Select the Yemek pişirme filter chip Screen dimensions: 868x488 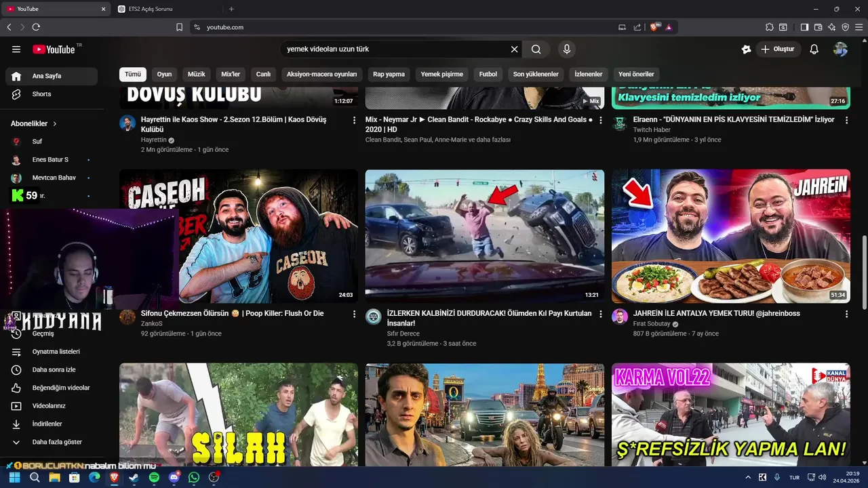442,75
